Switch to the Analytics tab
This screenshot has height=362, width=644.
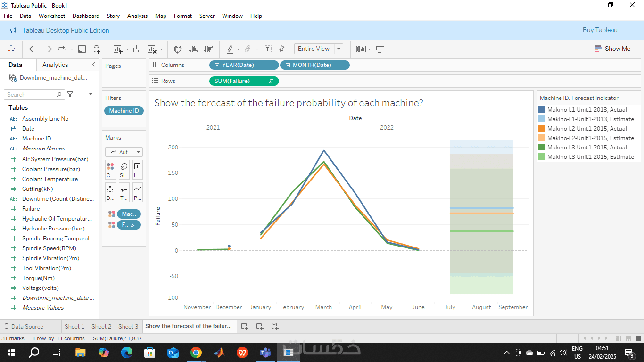tap(55, 65)
